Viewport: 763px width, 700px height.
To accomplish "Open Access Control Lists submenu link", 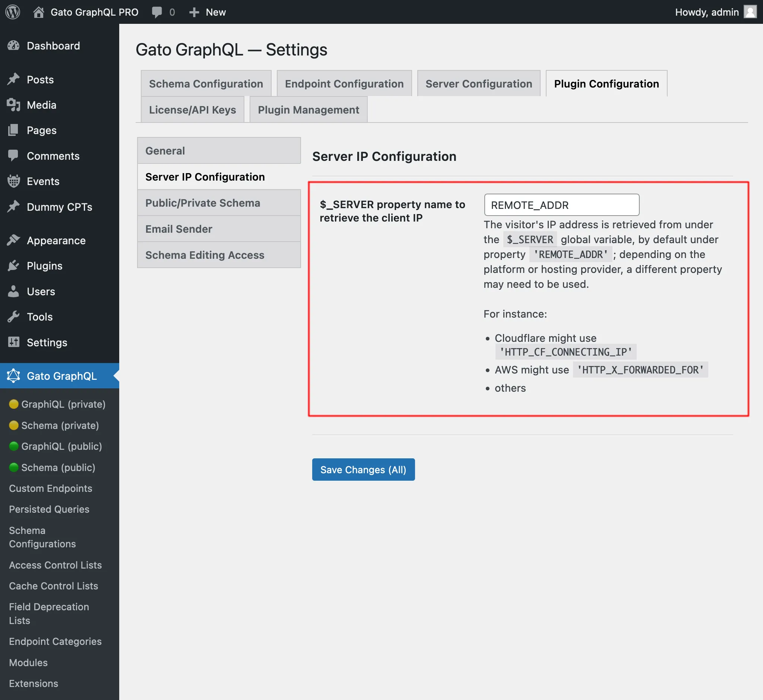I will coord(56,565).
